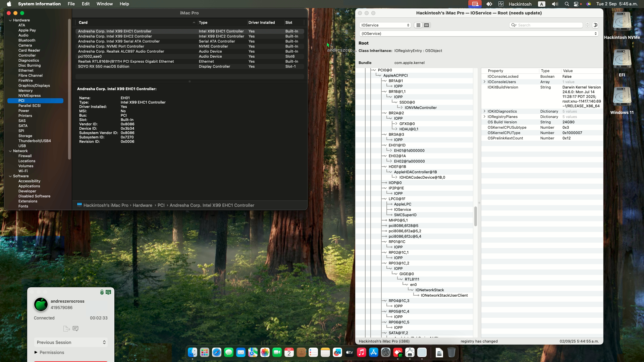Click the Search field in IORegistryExplorer
This screenshot has width=644, height=362.
[547, 25]
